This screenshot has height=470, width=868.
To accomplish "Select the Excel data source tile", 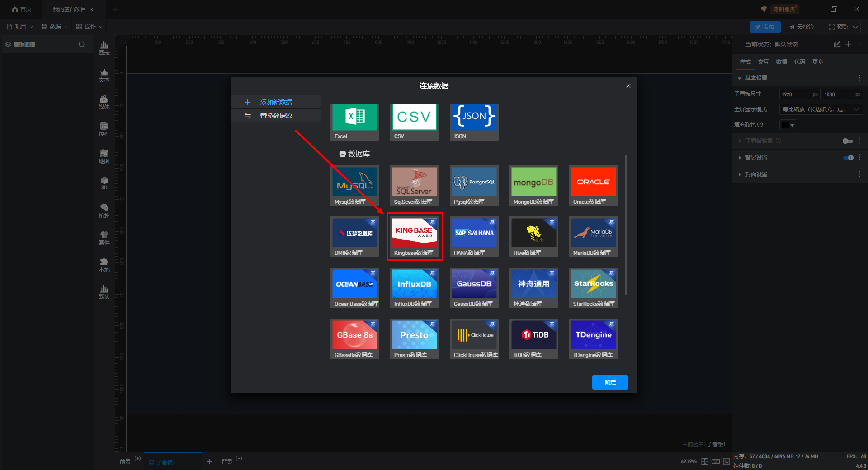I will [355, 122].
